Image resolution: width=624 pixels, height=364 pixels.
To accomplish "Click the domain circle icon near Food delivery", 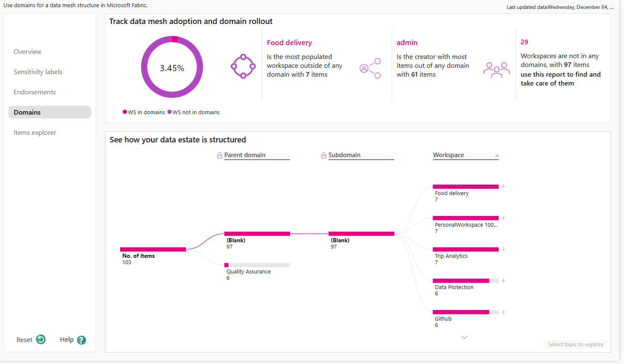I will coord(243,66).
